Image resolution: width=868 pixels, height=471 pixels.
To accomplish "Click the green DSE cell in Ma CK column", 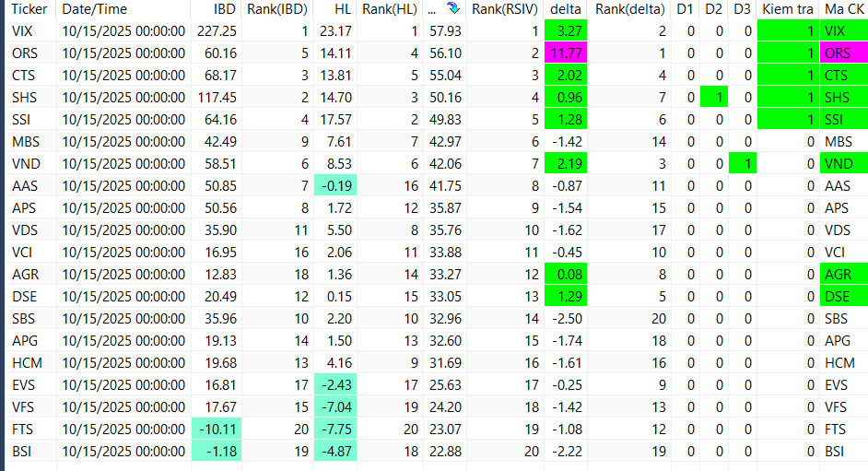I will coord(844,297).
